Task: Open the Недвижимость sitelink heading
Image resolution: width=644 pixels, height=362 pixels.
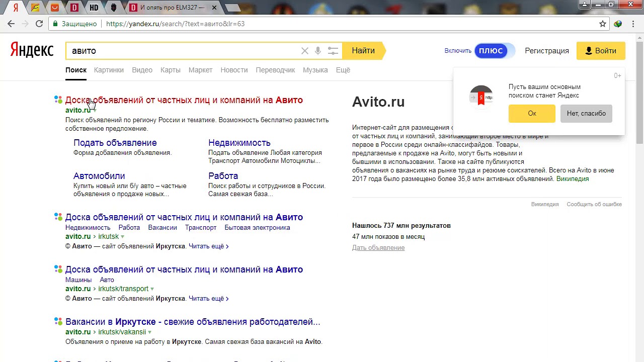Action: click(239, 143)
